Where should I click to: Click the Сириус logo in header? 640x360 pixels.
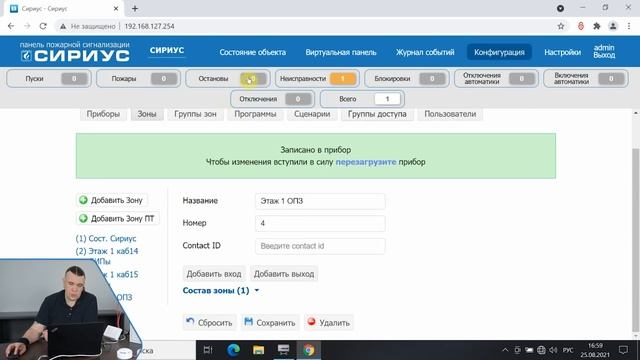75,52
